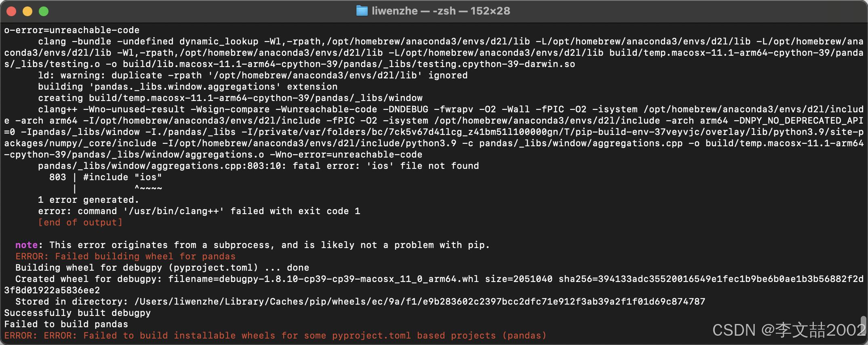Screen dimensions: 868x345
Task: Click the green fullscreen traffic light
Action: [44, 11]
